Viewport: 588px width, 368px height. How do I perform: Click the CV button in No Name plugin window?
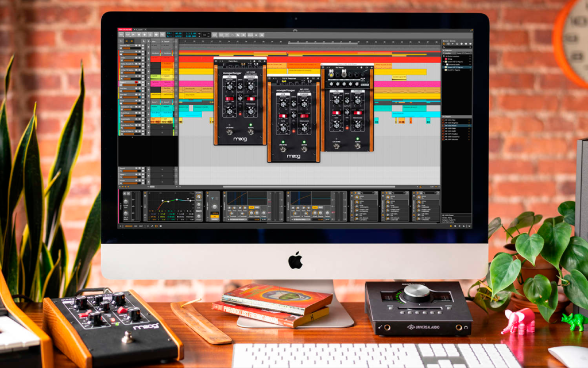(367, 68)
